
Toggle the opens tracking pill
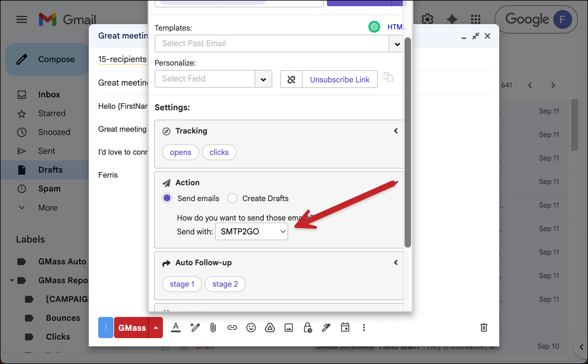point(180,152)
